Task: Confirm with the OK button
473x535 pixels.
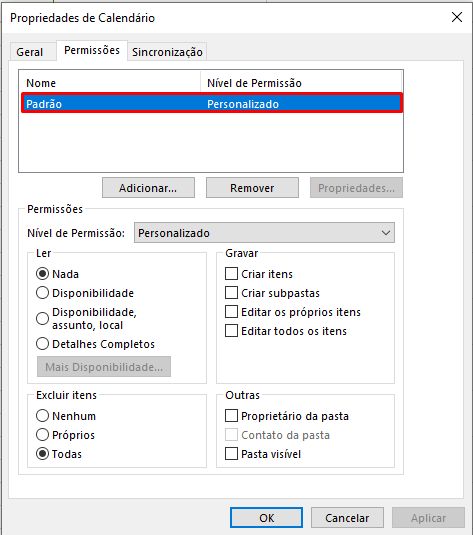Action: point(266,518)
